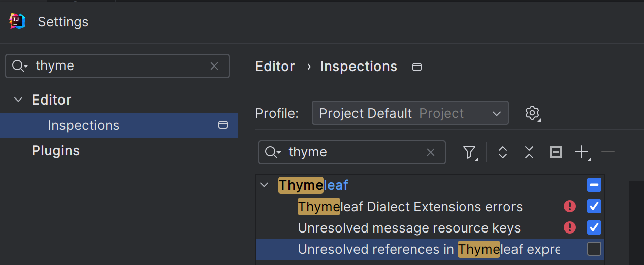Select Inspections in the settings sidebar
The width and height of the screenshot is (644, 265).
click(x=83, y=125)
